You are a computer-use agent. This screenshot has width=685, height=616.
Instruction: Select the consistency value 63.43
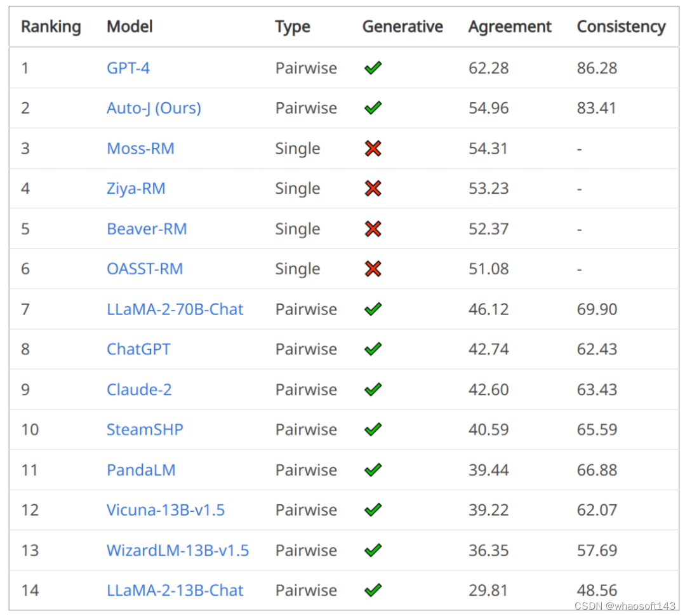coord(597,389)
